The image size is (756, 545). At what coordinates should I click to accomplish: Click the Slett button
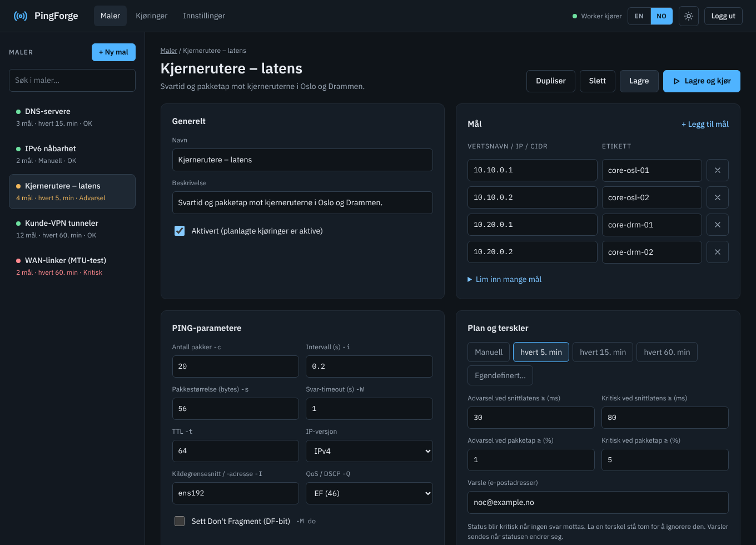(x=598, y=81)
